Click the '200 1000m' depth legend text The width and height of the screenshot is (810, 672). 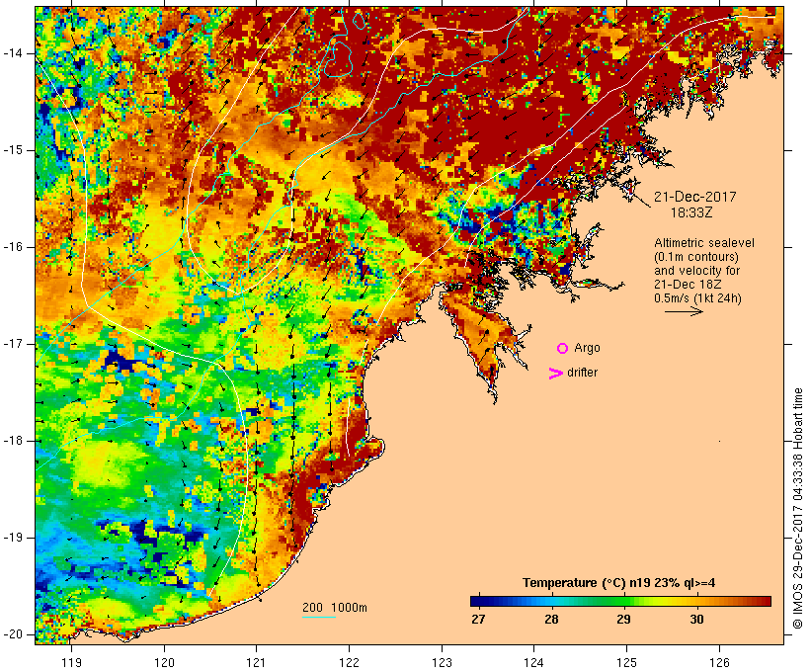(x=335, y=608)
